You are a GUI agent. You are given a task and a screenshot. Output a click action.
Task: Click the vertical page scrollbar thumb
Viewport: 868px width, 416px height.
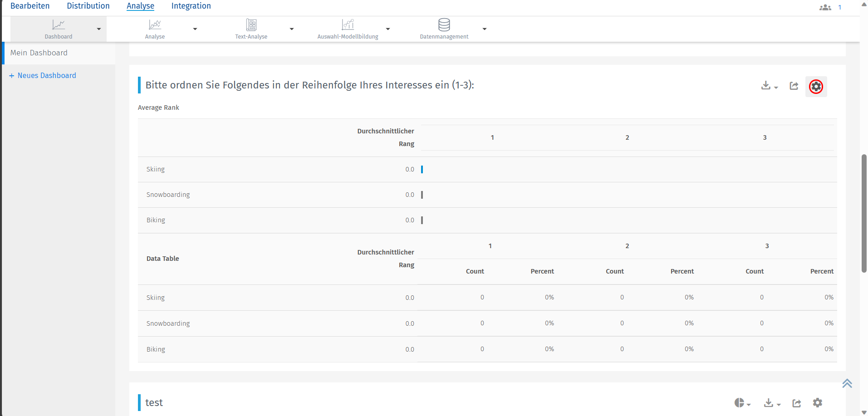point(864,213)
